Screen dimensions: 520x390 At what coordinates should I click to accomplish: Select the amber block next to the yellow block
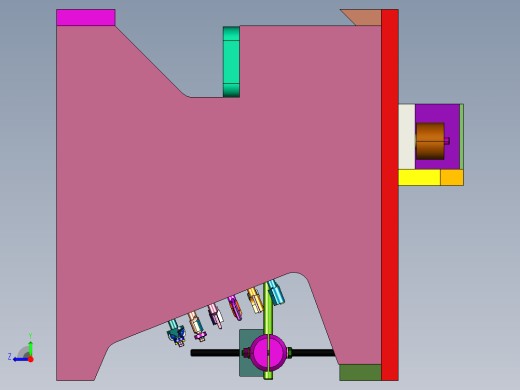pyautogui.click(x=452, y=177)
